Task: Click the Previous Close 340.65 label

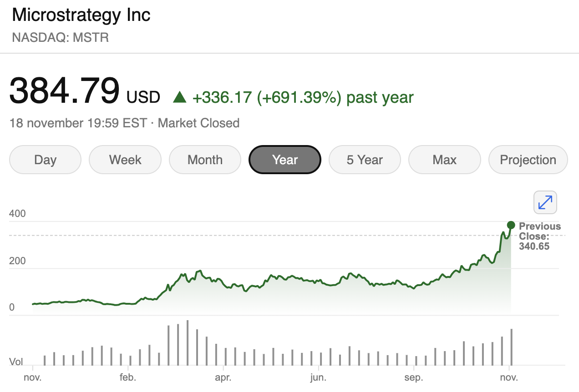Action: click(x=540, y=236)
